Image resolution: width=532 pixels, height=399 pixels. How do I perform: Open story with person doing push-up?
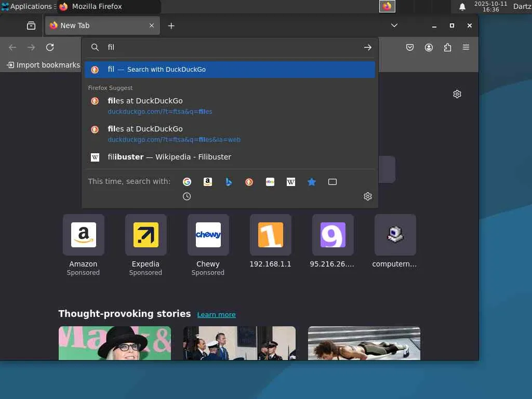pyautogui.click(x=364, y=343)
